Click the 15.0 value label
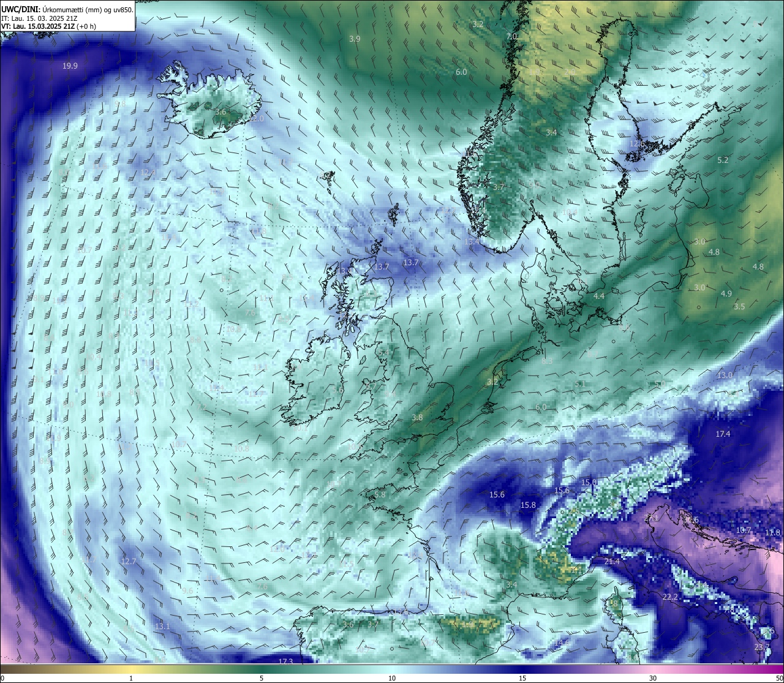Viewport: 784px width, 683px height. [589, 482]
